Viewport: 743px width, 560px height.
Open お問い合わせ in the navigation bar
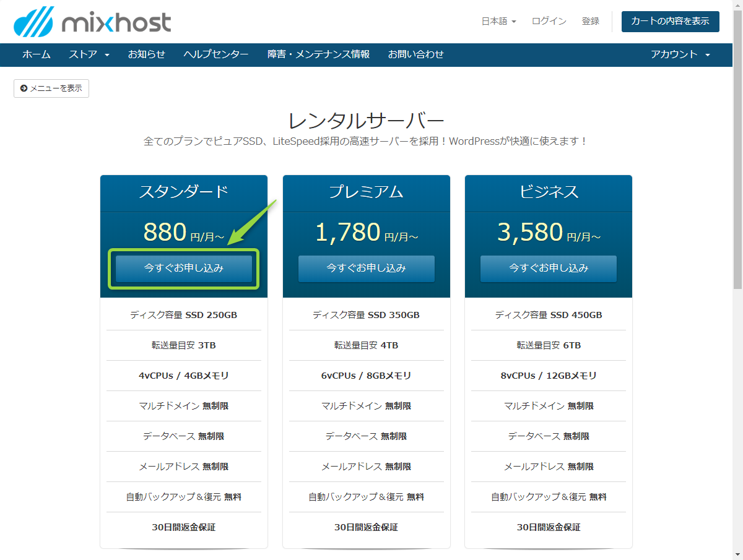point(416,54)
